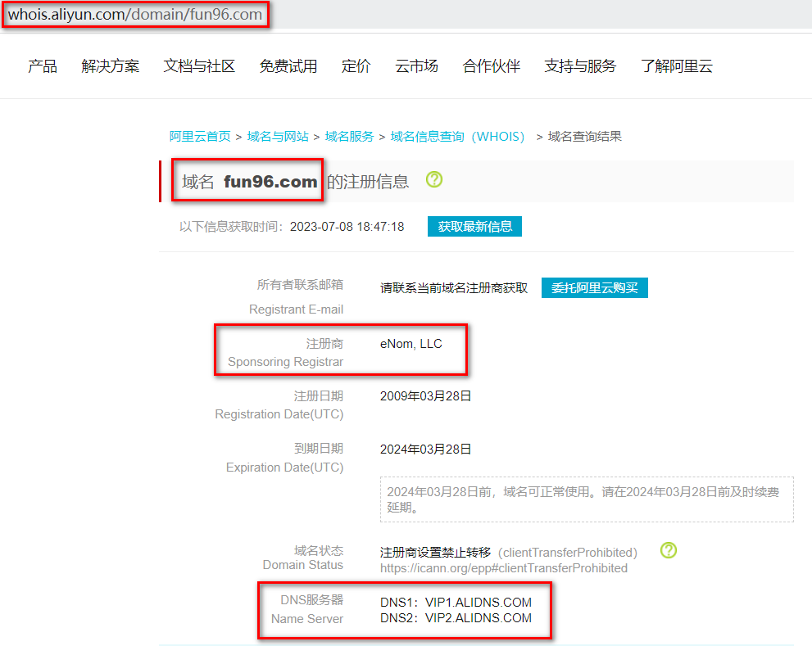
Task: Click the Sponsoring Registrar label
Action: (285, 362)
